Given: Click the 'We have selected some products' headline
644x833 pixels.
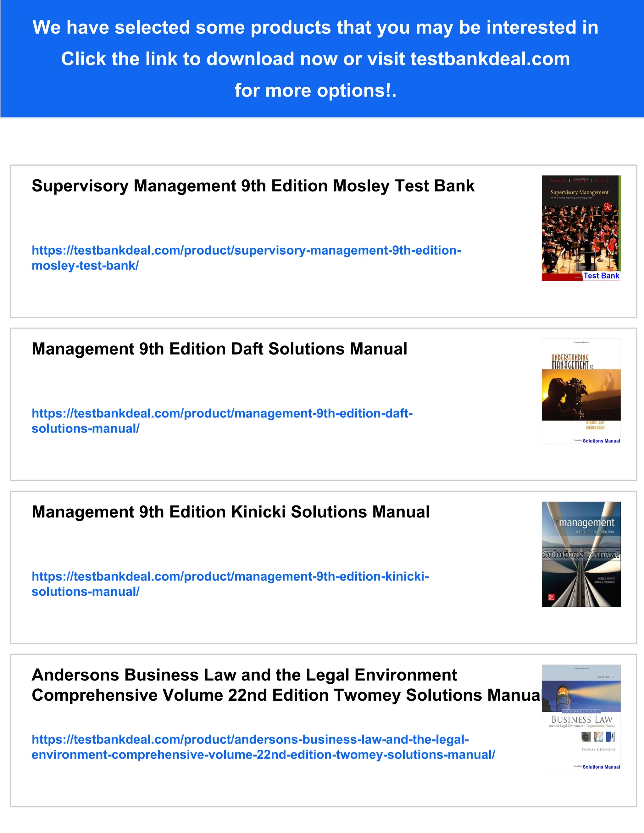Looking at the screenshot, I should coord(315,27).
